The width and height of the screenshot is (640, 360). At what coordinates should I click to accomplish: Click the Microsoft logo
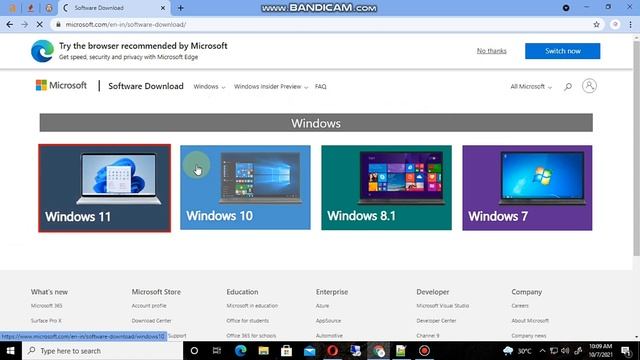(x=61, y=85)
